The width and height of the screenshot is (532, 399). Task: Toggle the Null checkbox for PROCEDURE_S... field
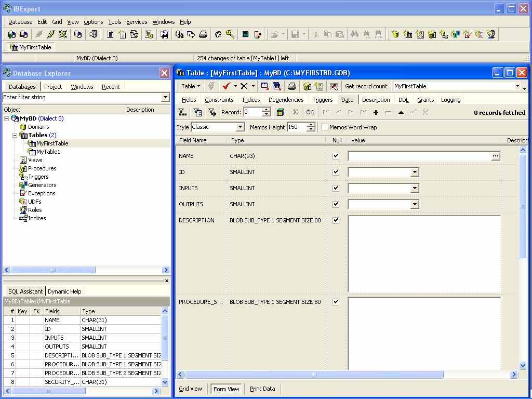pyautogui.click(x=336, y=302)
